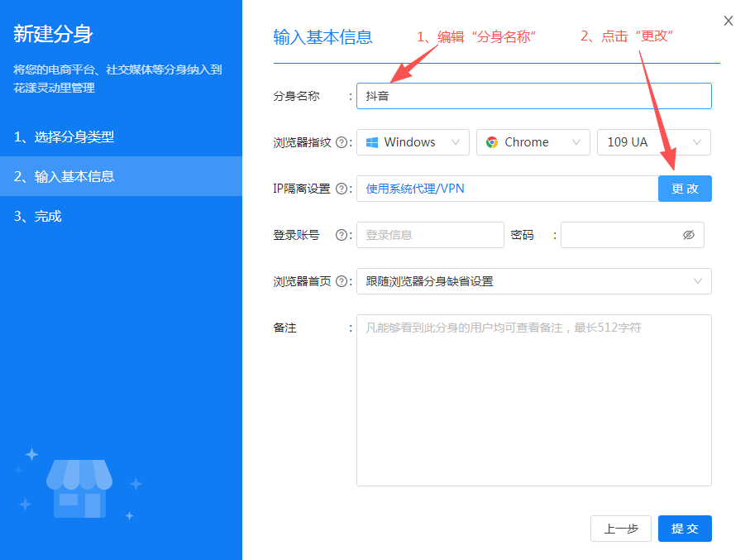Screen dimensions: 750x560
Task: Close the 新建分身 dialog
Action: [x=728, y=21]
